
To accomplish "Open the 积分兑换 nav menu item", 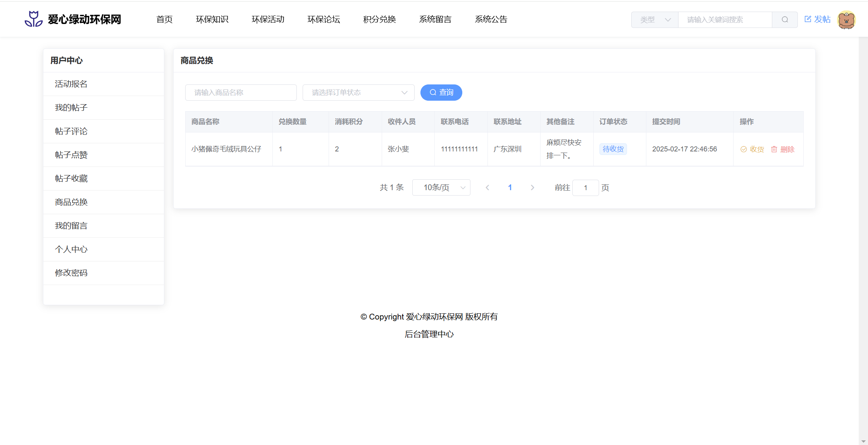I will coord(379,19).
